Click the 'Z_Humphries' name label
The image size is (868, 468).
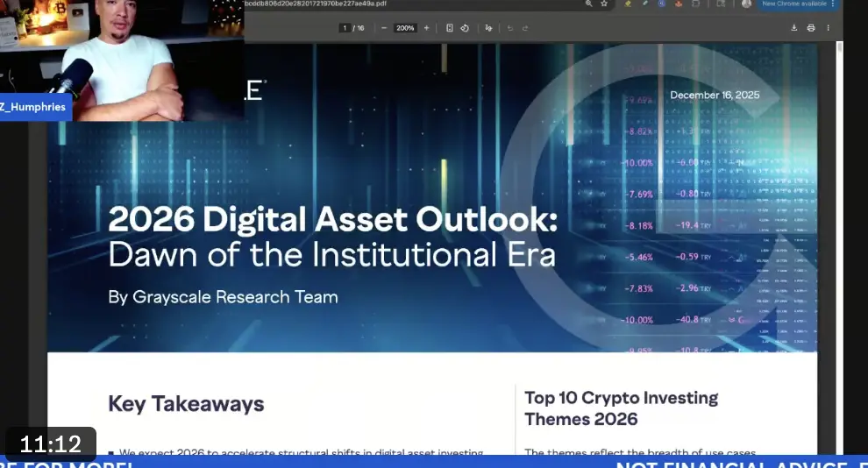33,107
